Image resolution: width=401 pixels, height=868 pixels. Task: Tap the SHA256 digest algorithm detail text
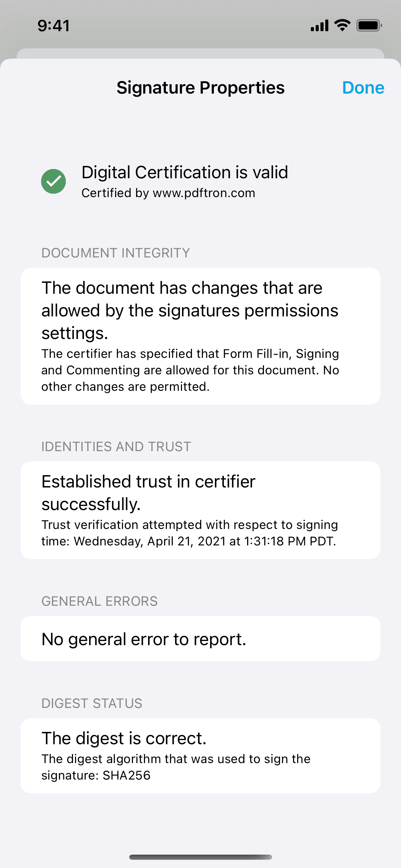tap(176, 767)
